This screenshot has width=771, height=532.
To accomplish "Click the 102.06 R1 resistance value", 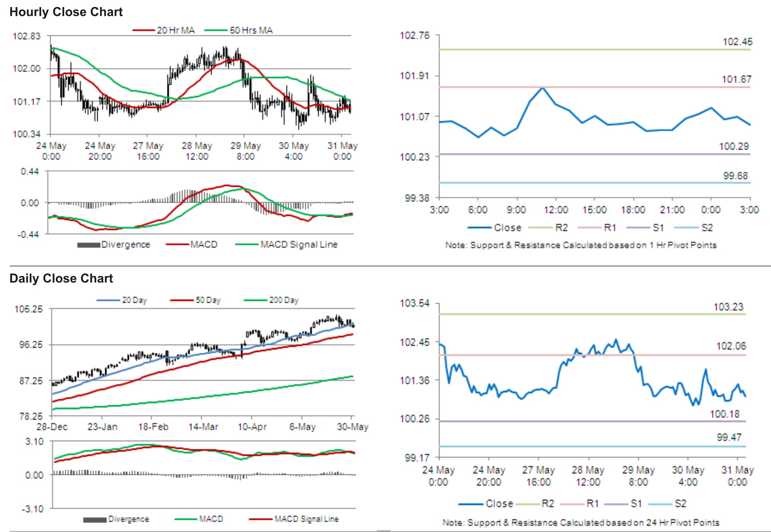I will pos(731,346).
